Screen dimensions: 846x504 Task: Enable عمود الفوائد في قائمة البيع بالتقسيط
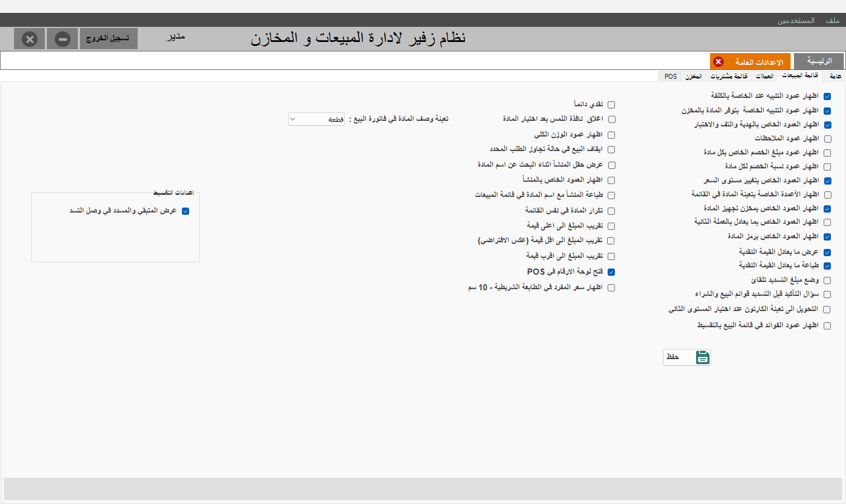pyautogui.click(x=827, y=326)
